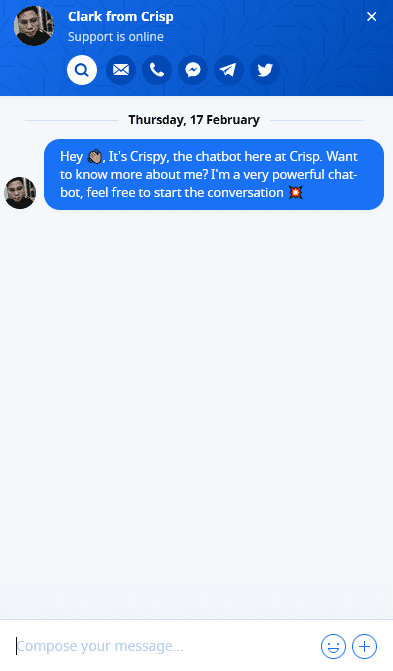393x671 pixels.
Task: Focus the Compose your message field
Action: pyautogui.click(x=165, y=646)
